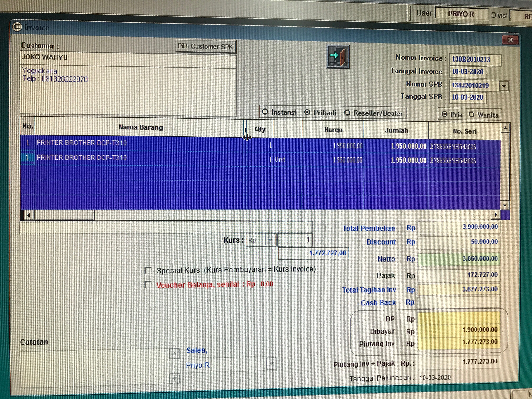The image size is (532, 399).
Task: Close the Invoice window
Action: click(510, 40)
